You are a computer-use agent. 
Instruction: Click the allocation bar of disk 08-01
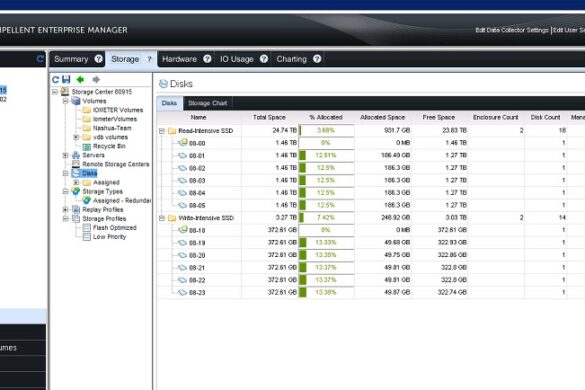pyautogui.click(x=326, y=155)
